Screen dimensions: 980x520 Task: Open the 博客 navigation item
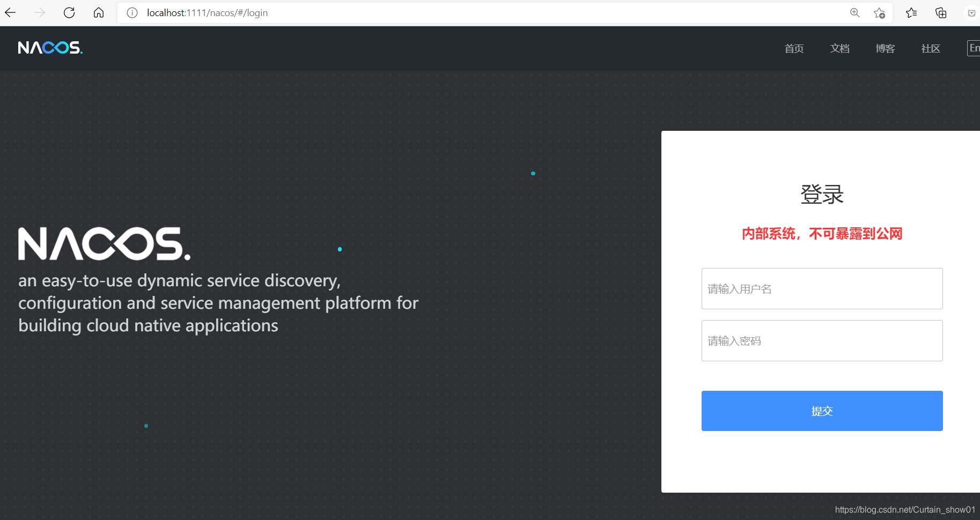pyautogui.click(x=885, y=49)
